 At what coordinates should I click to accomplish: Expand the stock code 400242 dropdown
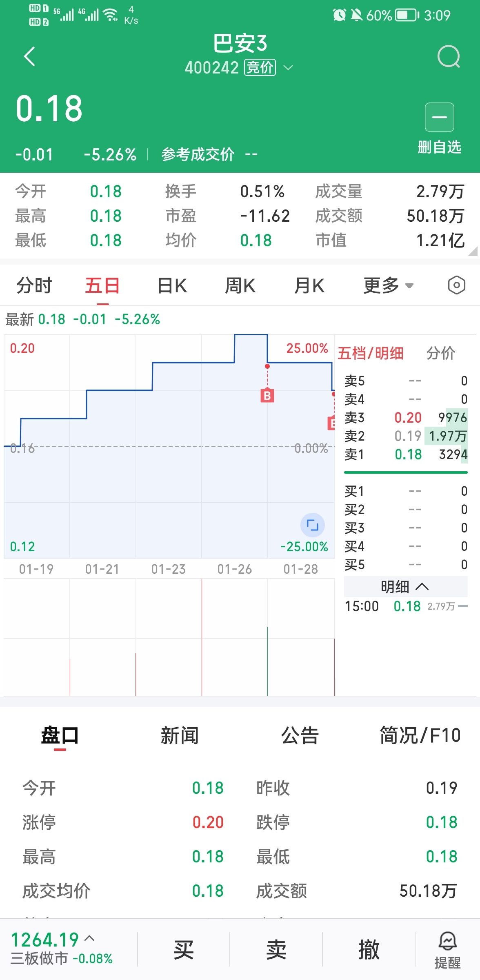(x=288, y=67)
